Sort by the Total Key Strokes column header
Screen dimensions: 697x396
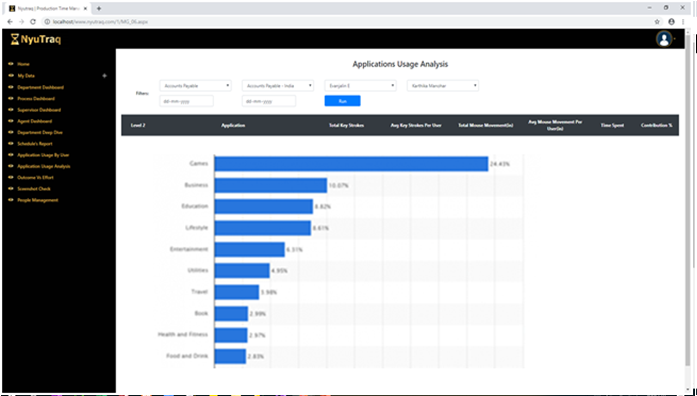click(346, 126)
